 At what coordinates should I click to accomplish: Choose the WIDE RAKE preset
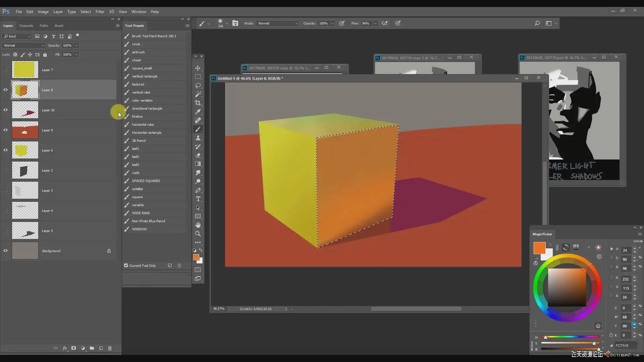pos(154,213)
